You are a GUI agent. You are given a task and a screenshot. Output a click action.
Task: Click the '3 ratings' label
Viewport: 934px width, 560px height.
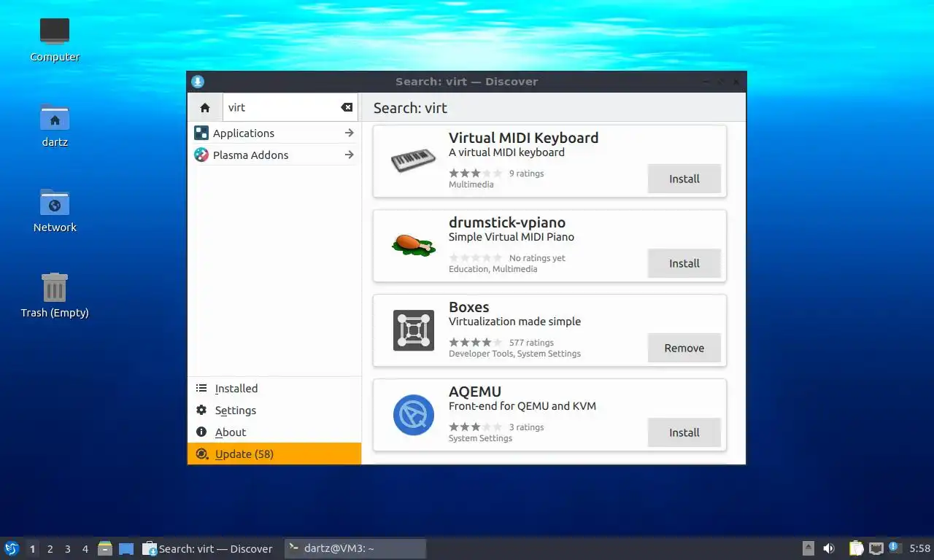click(x=526, y=427)
